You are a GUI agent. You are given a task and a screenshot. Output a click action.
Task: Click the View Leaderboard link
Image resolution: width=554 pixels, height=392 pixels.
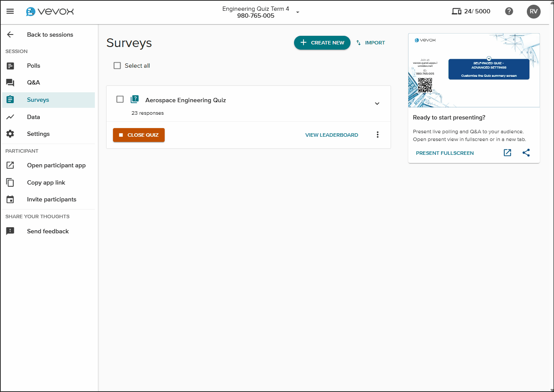click(332, 135)
